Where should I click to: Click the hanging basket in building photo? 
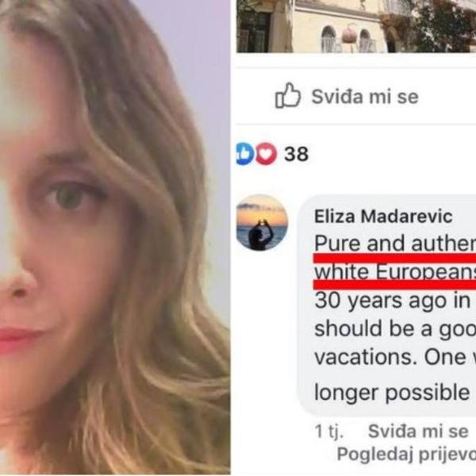click(349, 36)
